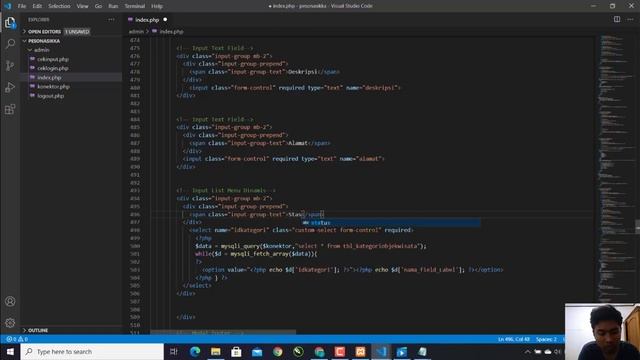
Task: Expand the Open Editors section
Action: pos(44,31)
